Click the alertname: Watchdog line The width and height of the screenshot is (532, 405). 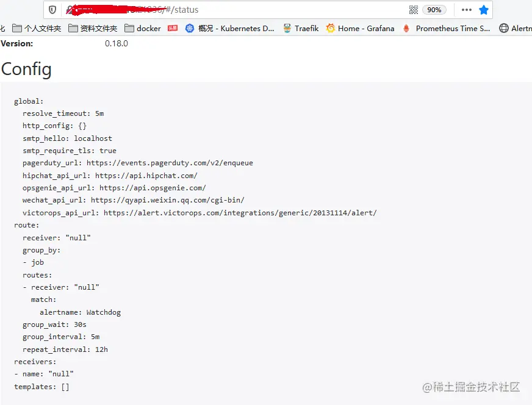coord(80,312)
